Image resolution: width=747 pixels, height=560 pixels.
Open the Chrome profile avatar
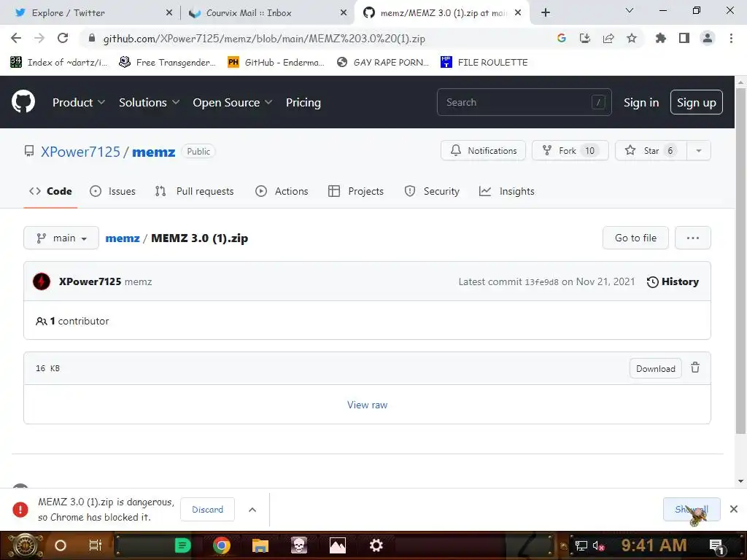(708, 38)
